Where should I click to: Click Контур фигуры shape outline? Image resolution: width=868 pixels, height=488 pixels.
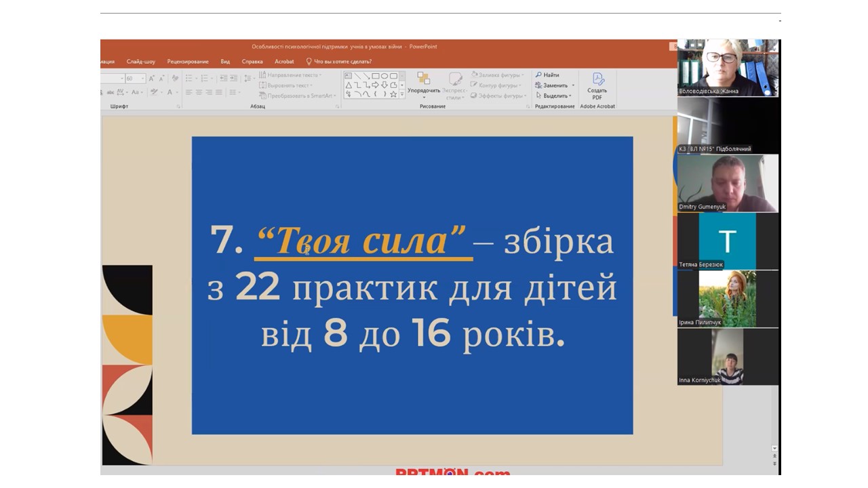point(496,85)
